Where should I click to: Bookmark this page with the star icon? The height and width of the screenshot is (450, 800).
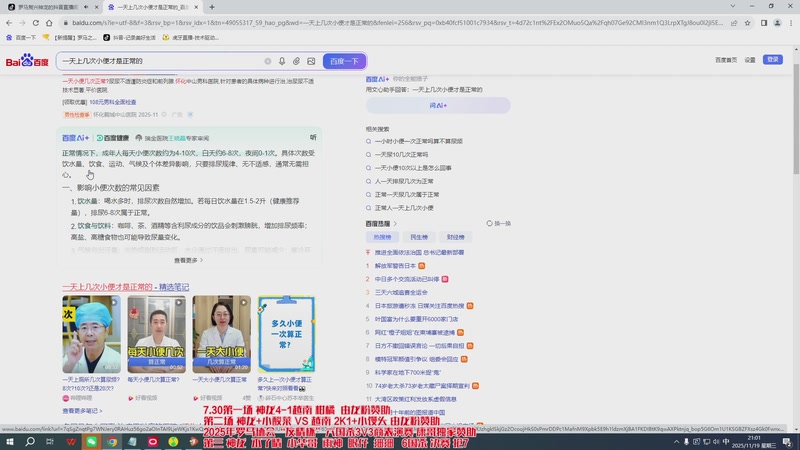pyautogui.click(x=747, y=23)
